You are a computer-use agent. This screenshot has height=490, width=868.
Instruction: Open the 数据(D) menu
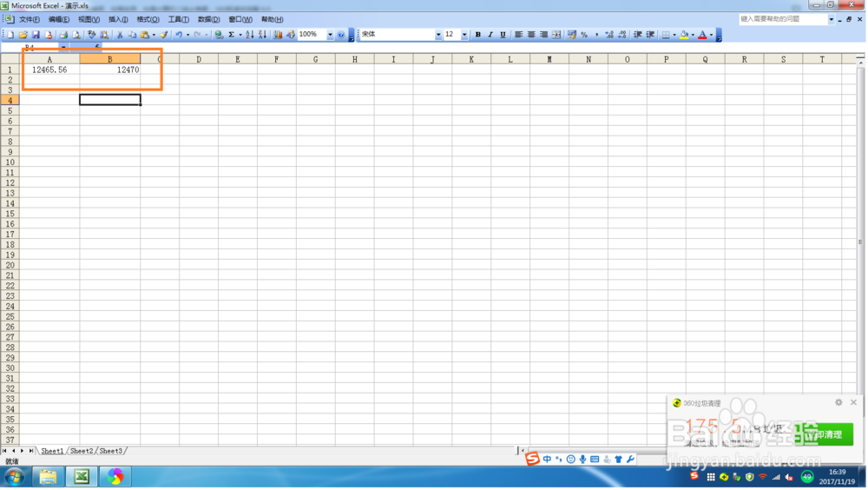(x=209, y=19)
